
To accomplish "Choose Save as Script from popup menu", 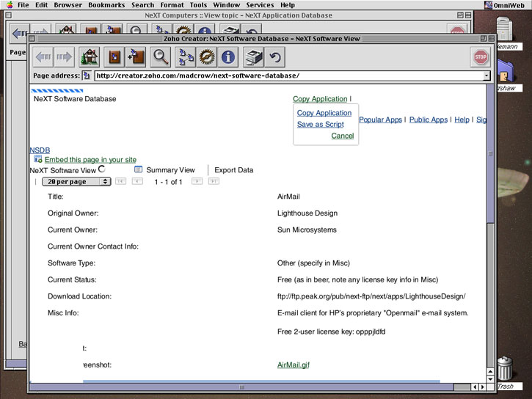I will pyautogui.click(x=320, y=125).
